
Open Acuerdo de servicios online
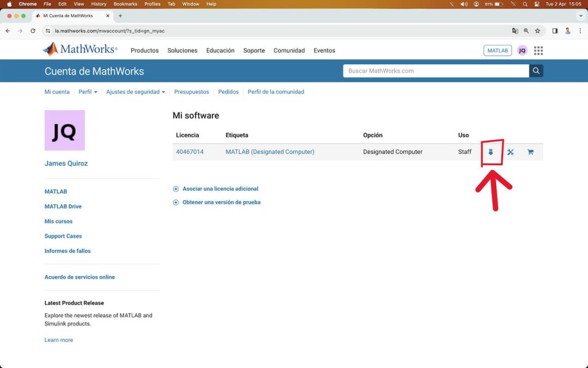pos(79,277)
